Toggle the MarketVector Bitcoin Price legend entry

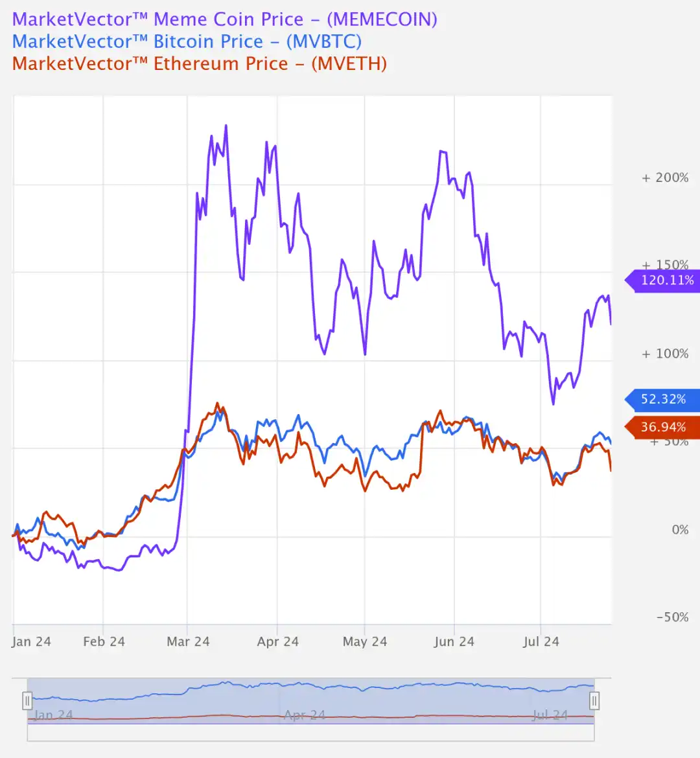click(x=187, y=41)
